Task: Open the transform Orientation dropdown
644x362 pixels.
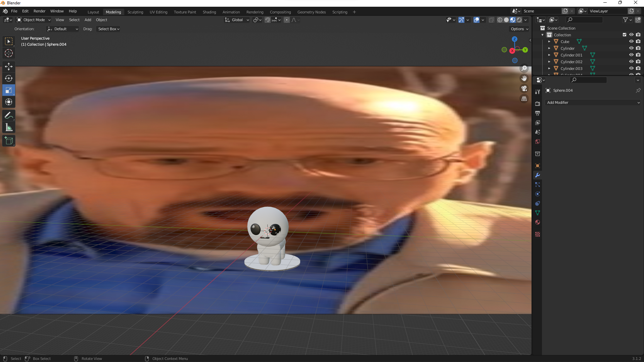Action: 62,29
